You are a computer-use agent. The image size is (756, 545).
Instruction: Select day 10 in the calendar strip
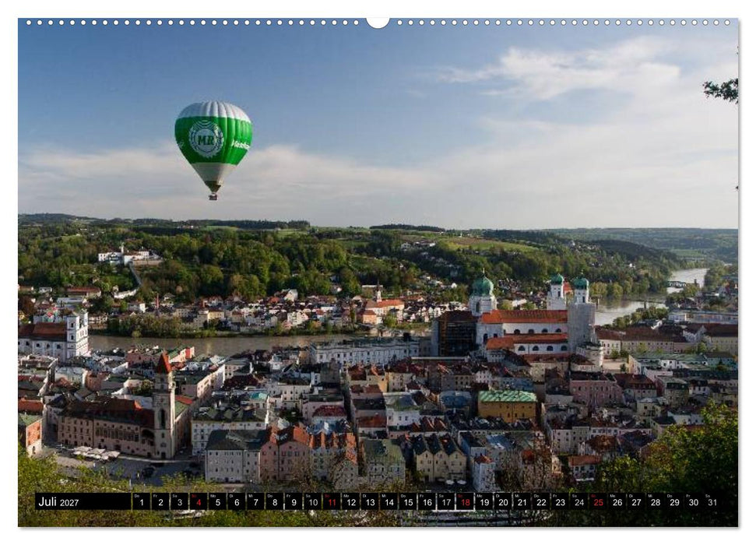coord(312,501)
